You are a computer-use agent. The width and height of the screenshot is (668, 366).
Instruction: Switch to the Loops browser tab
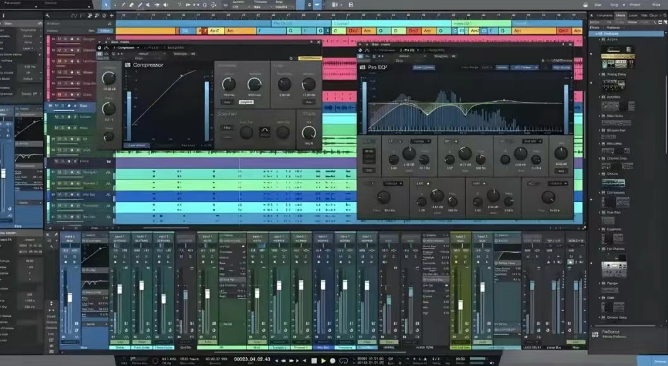click(633, 15)
